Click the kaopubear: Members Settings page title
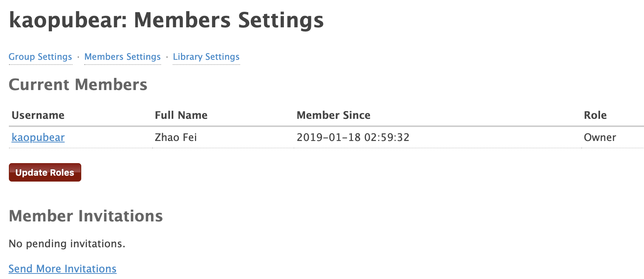Screen dimensions: 644x279 pos(166,20)
